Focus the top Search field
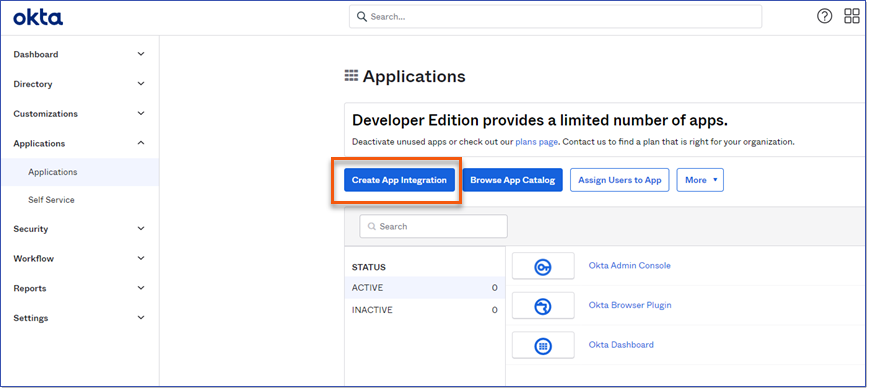 pos(555,17)
